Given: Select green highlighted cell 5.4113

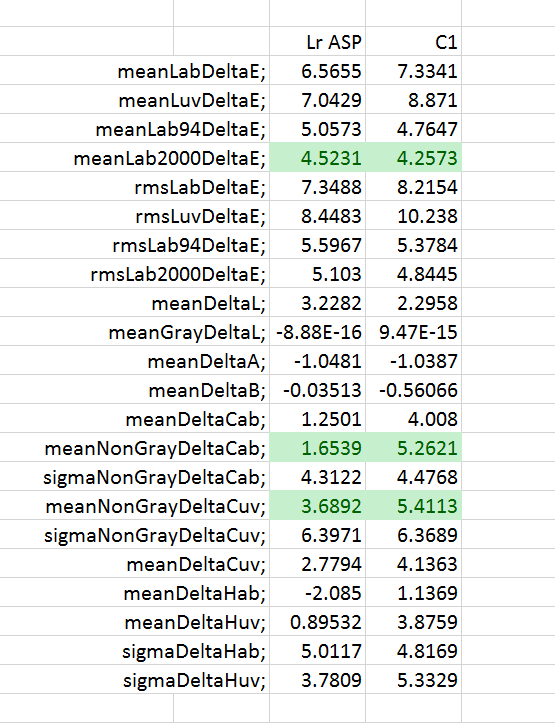Looking at the screenshot, I should pos(413,505).
